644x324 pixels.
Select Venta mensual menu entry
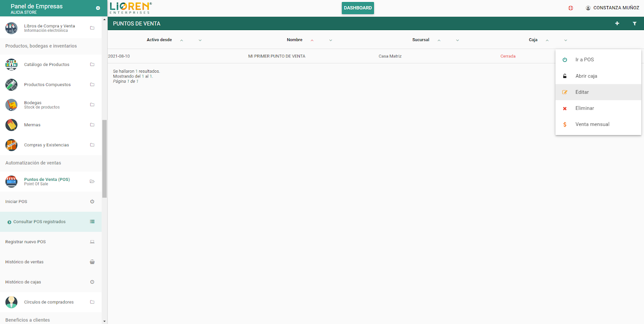coord(598,124)
